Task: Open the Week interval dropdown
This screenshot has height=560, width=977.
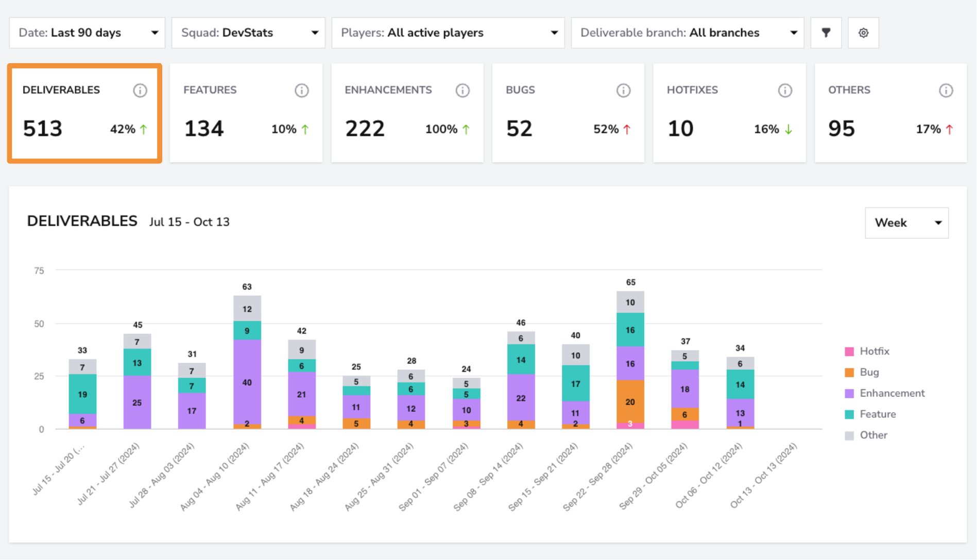Action: tap(907, 223)
